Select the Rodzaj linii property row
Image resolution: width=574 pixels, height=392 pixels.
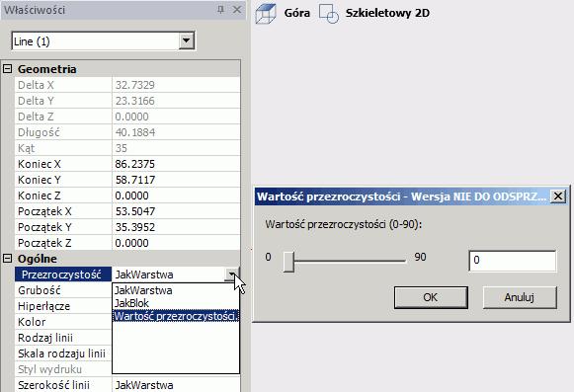pos(63,338)
